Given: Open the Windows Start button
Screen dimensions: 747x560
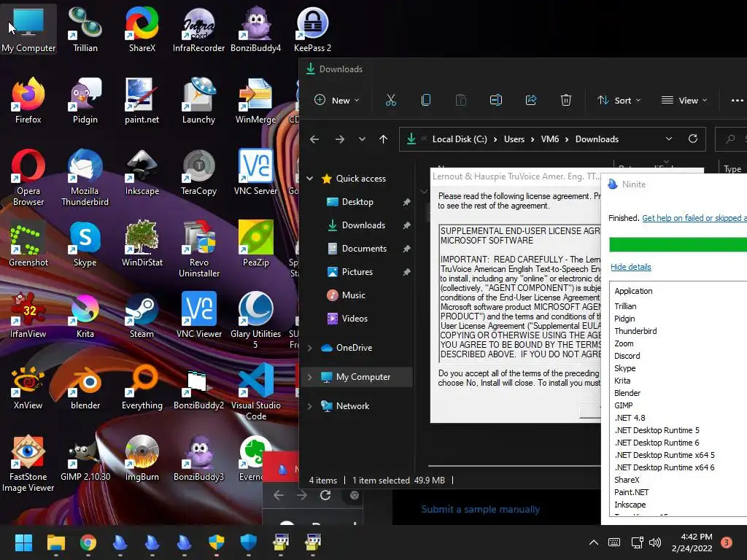Looking at the screenshot, I should 23,542.
